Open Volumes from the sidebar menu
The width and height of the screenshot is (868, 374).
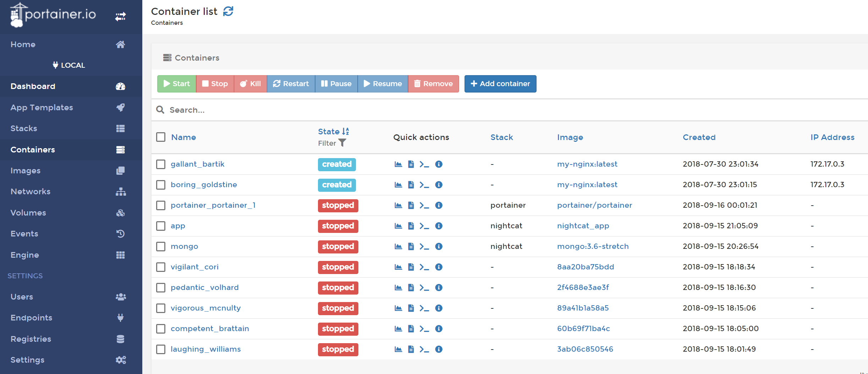[x=28, y=213]
